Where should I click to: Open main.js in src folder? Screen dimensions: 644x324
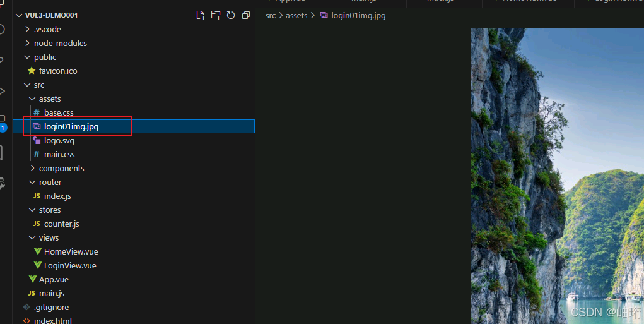(x=51, y=294)
